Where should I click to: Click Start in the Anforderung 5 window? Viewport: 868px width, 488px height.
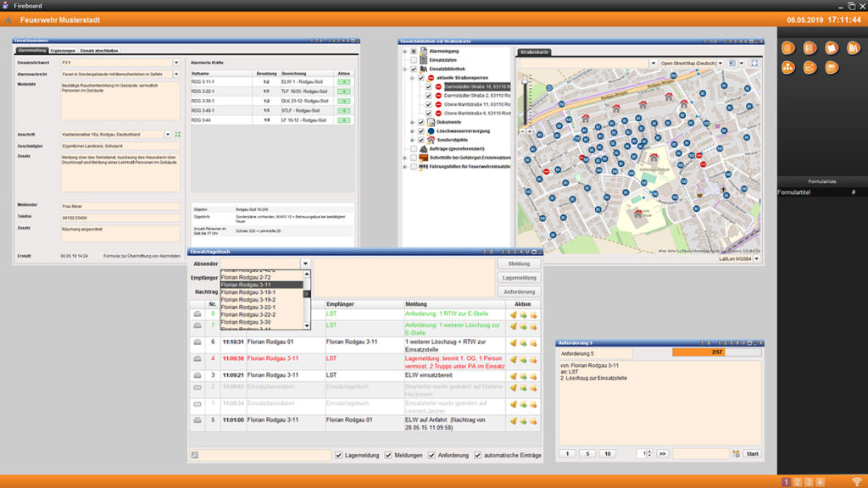753,454
